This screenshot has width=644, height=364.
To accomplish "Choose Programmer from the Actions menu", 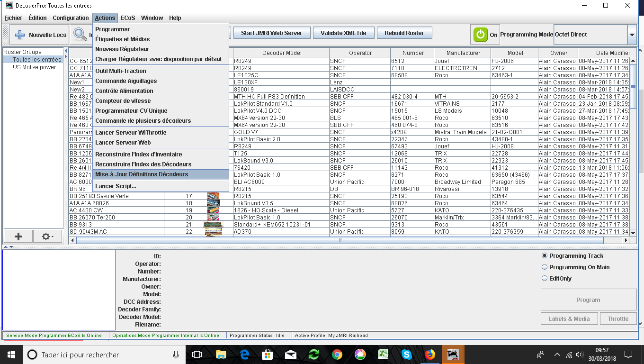I will point(161,29).
